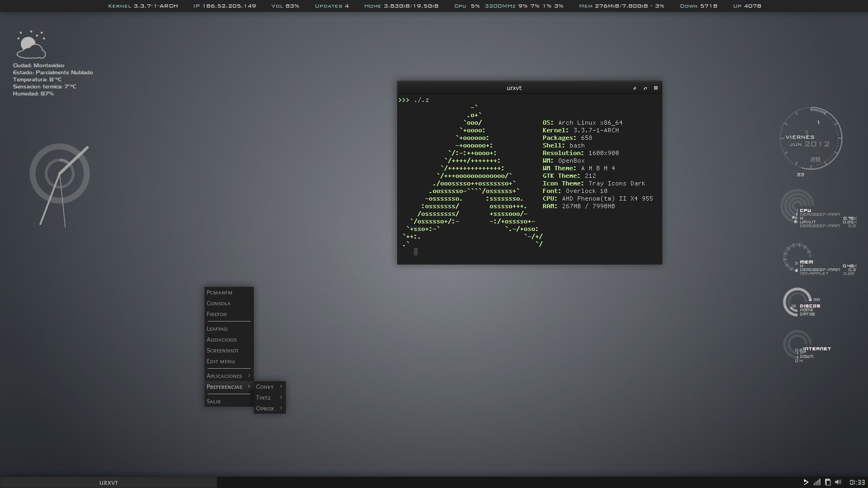
Task: Open Pcmanfm from the Openbox menu
Action: pos(228,292)
